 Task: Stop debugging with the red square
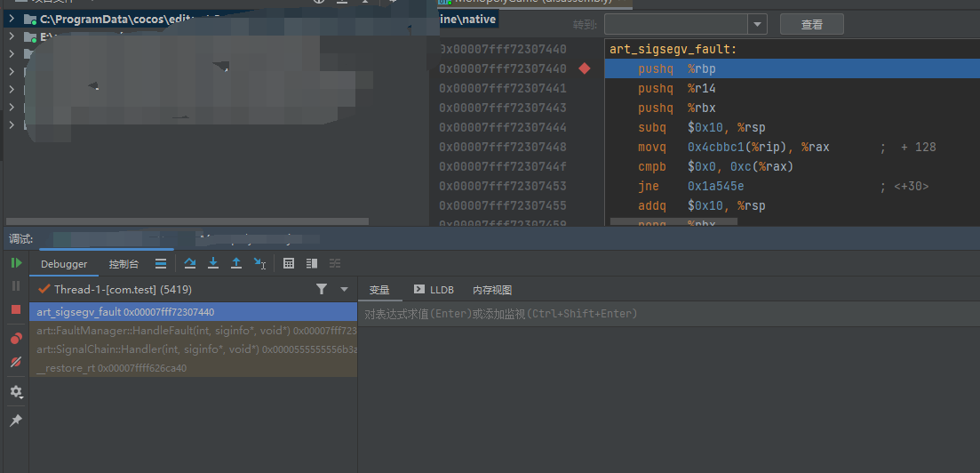pos(16,309)
